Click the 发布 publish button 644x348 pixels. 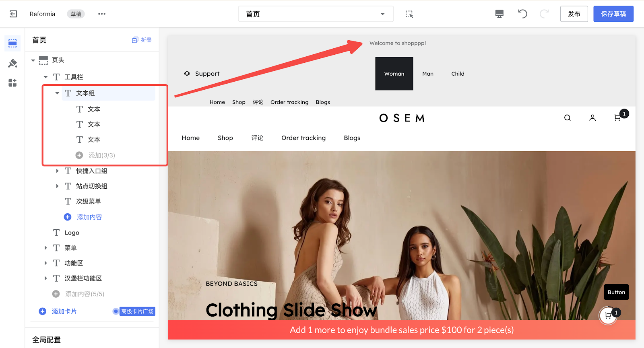click(x=574, y=14)
